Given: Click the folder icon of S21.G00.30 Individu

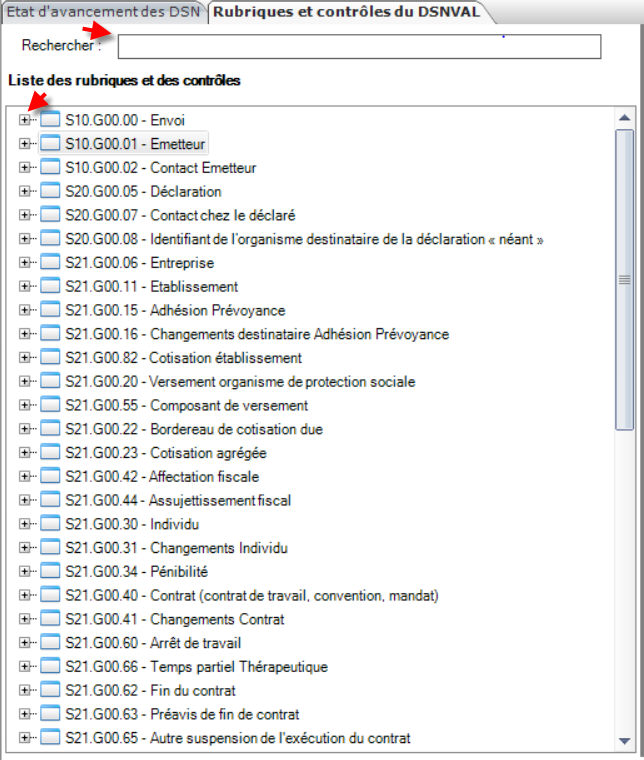Looking at the screenshot, I should click(x=50, y=522).
